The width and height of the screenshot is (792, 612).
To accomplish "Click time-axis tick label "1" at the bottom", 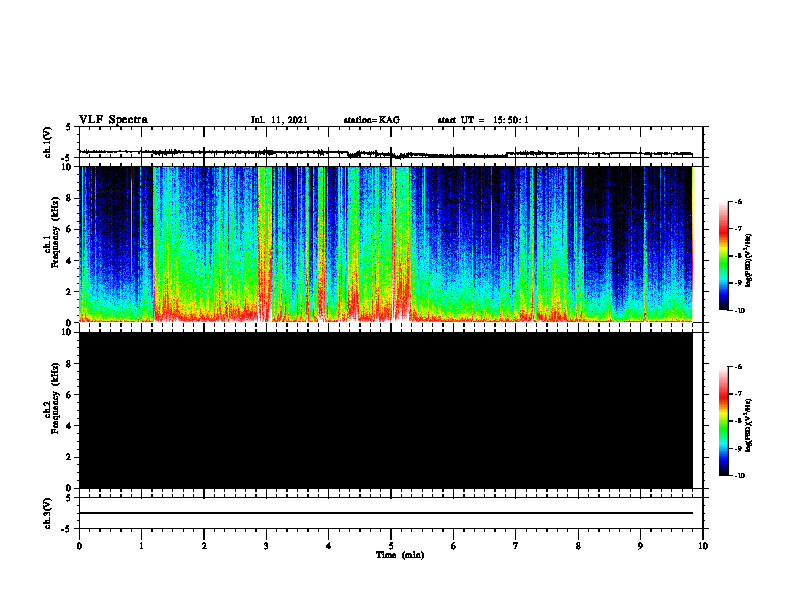I will tap(141, 546).
